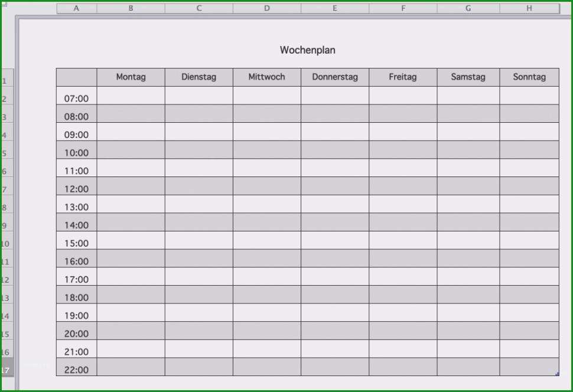Click the Sonntag cell at 20:00
573x392 pixels.
click(529, 331)
